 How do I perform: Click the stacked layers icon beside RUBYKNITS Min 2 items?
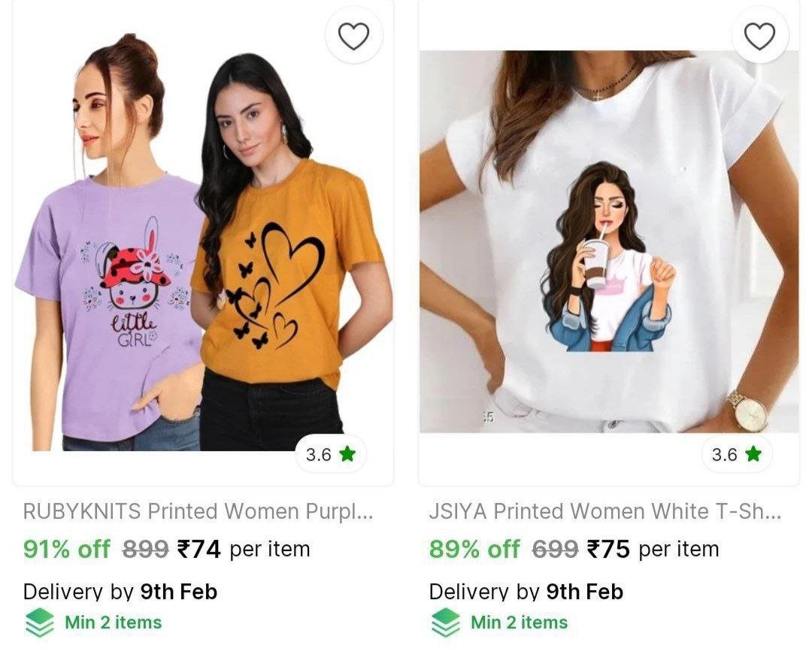[x=39, y=622]
